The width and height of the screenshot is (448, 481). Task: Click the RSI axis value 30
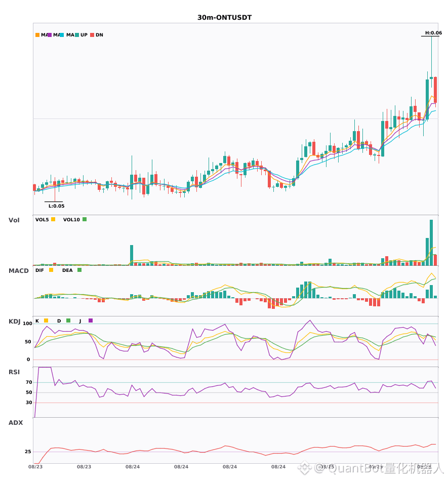pos(29,403)
